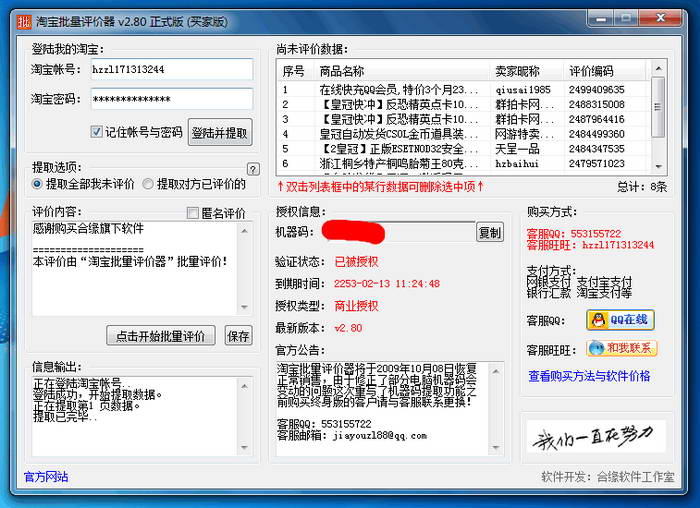Click the unreviewed list scrollbar thumb
The image size is (700, 508).
click(658, 107)
